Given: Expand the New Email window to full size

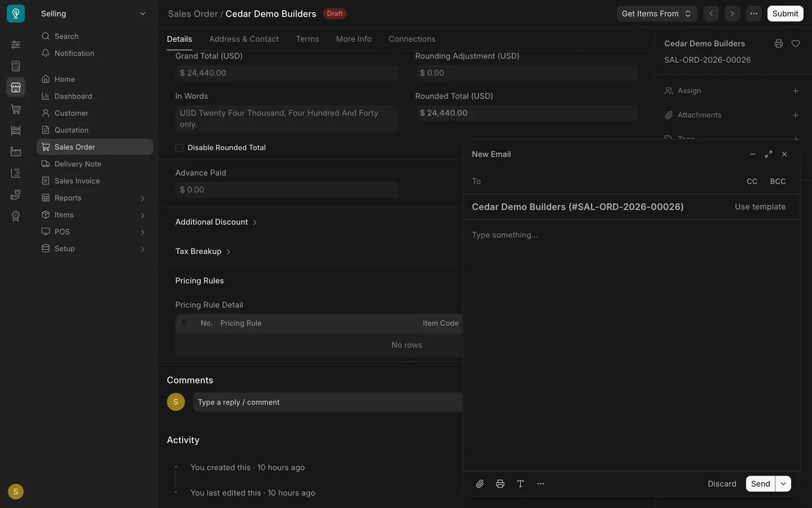Looking at the screenshot, I should (x=768, y=154).
